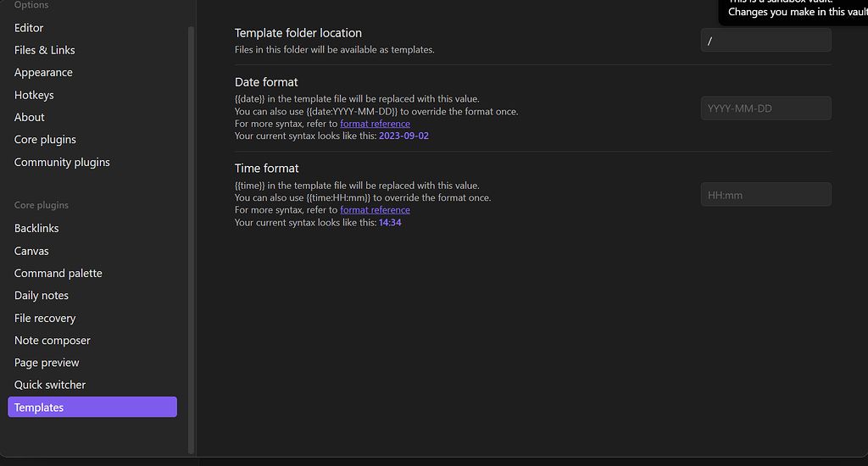Open the Hotkeys settings
Viewport: 868px width, 466px height.
click(34, 95)
